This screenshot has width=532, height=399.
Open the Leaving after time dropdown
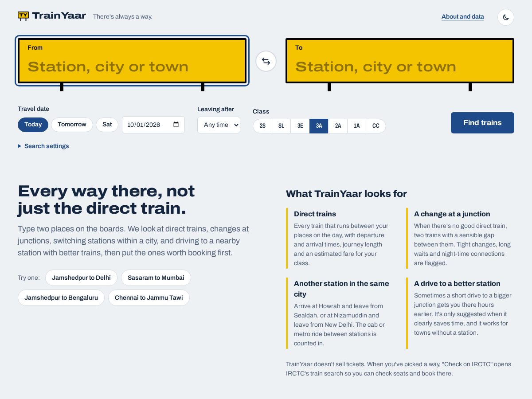coord(219,125)
